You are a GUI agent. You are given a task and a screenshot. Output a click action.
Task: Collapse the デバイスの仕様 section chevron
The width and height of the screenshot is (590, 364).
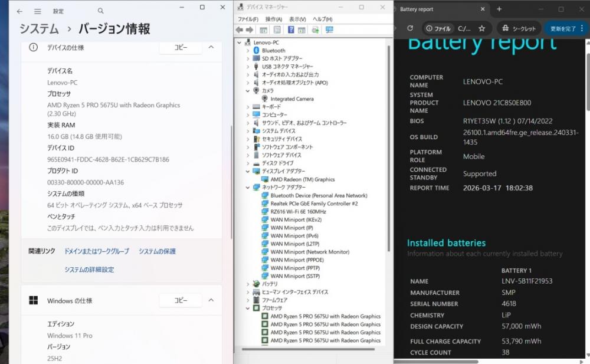click(211, 47)
